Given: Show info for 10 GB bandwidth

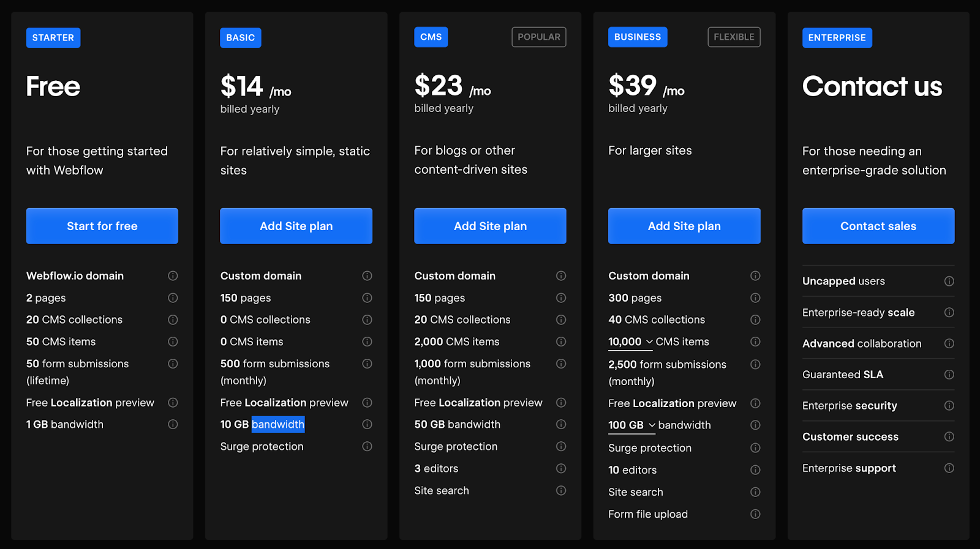Looking at the screenshot, I should [367, 424].
